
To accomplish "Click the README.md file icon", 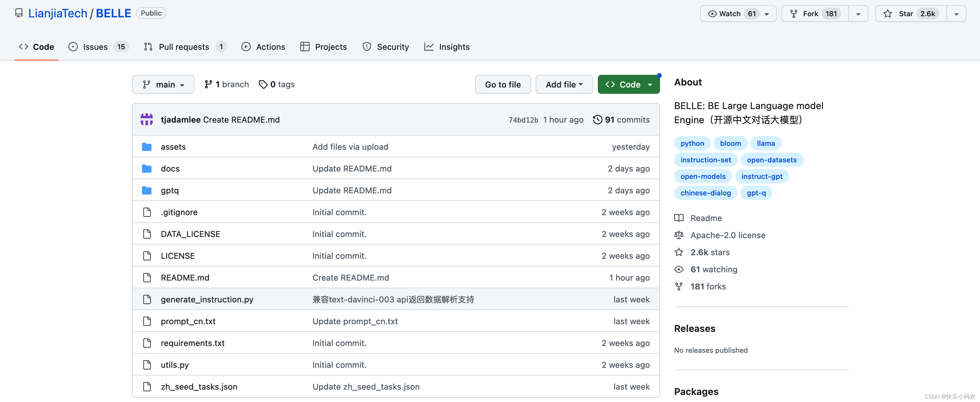I will [x=147, y=278].
